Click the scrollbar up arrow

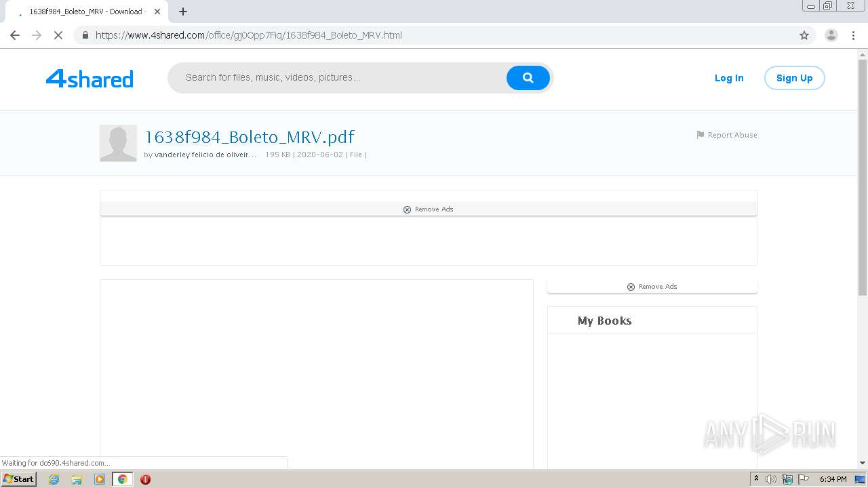[x=863, y=54]
